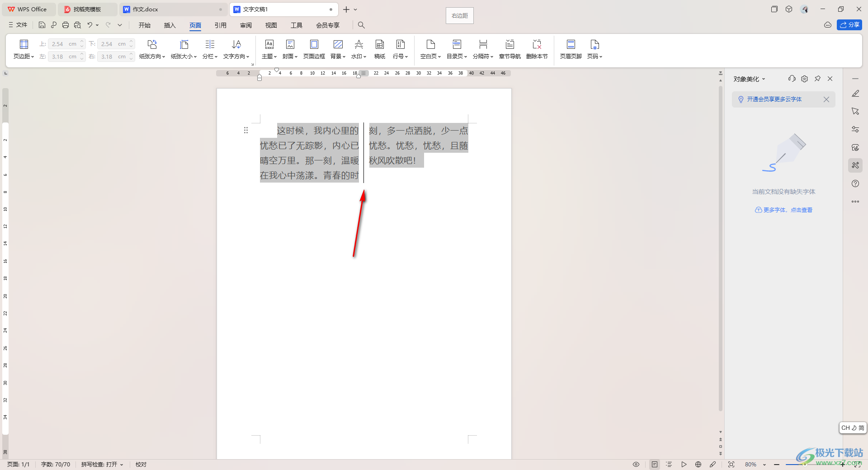This screenshot has height=470, width=868.
Task: Click the help question mark sidebar icon
Action: tap(855, 183)
